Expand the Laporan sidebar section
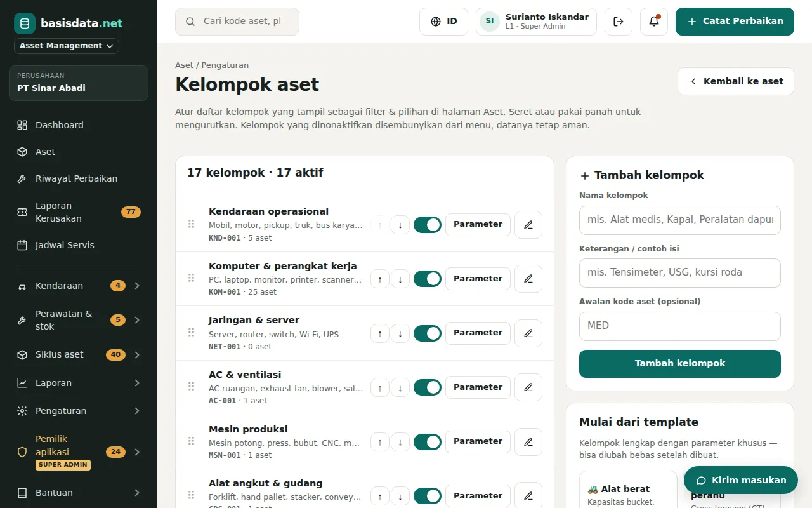812x508 pixels. (x=79, y=383)
